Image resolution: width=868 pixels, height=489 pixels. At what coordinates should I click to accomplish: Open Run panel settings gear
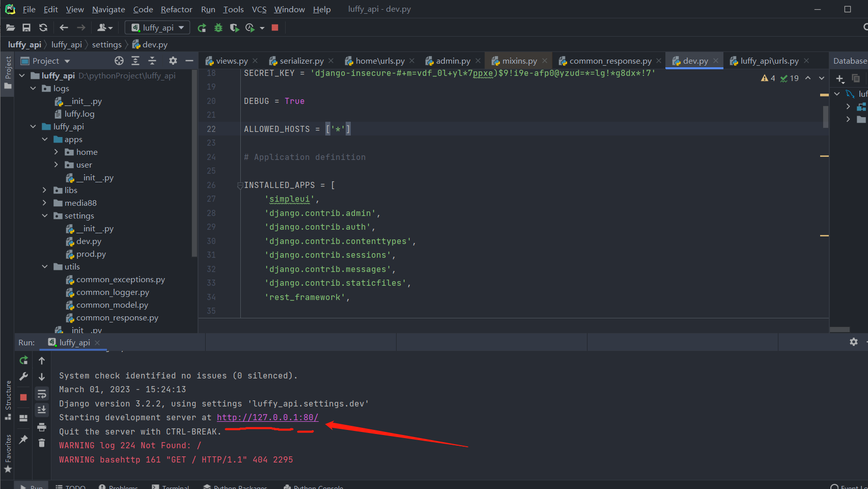point(854,342)
